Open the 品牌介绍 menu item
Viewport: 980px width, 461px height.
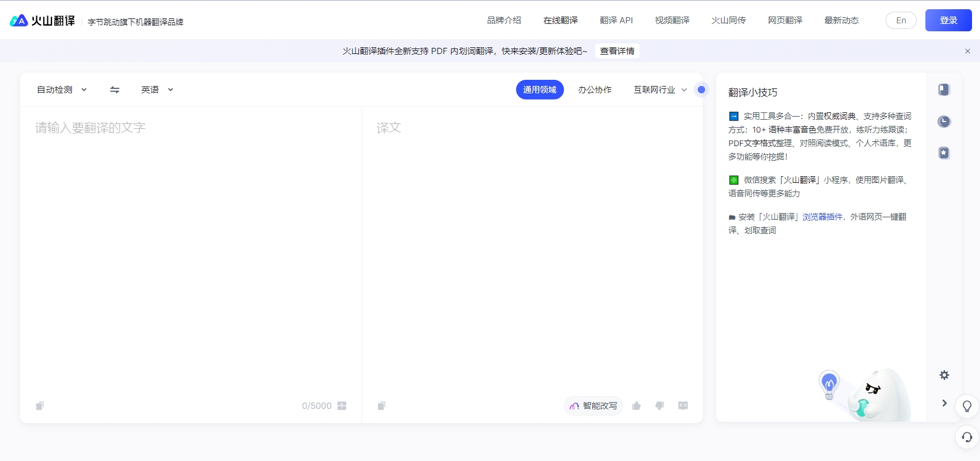coord(504,20)
